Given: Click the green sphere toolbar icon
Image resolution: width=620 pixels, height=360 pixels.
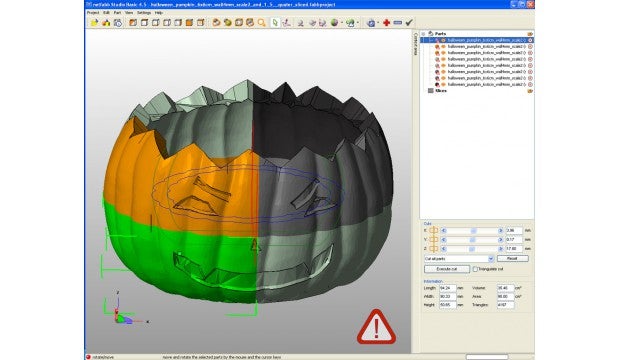Looking at the screenshot, I should (335, 23).
